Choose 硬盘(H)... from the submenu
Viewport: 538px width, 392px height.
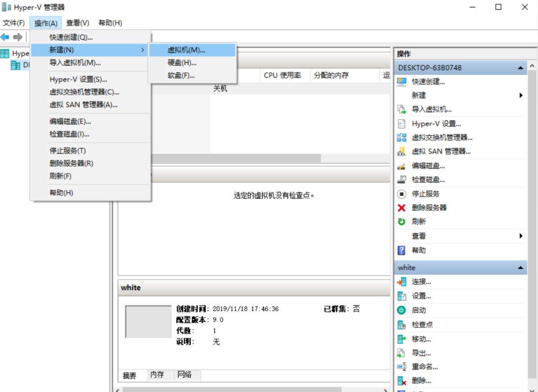tap(193, 62)
